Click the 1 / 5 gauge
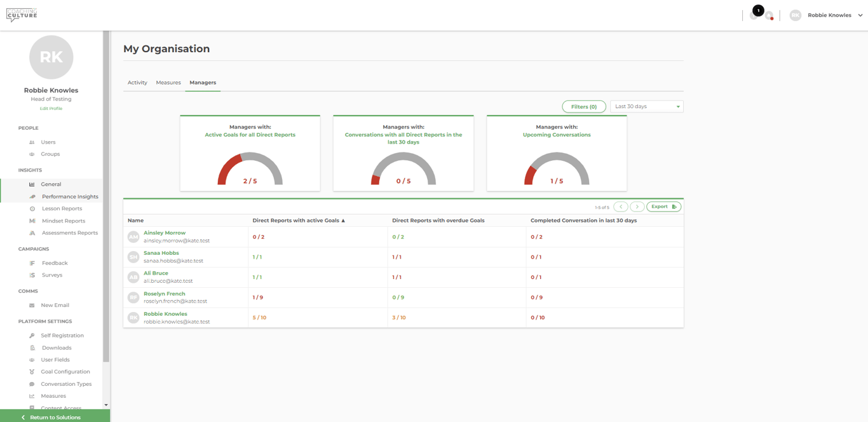Image resolution: width=868 pixels, height=422 pixels. click(x=557, y=168)
